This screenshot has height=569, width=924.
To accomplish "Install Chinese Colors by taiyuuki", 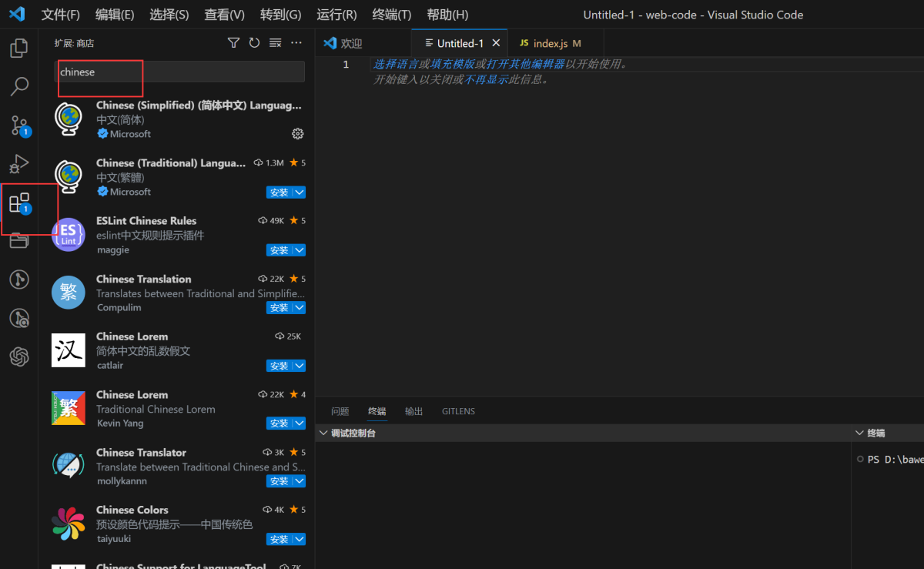I will click(x=279, y=539).
